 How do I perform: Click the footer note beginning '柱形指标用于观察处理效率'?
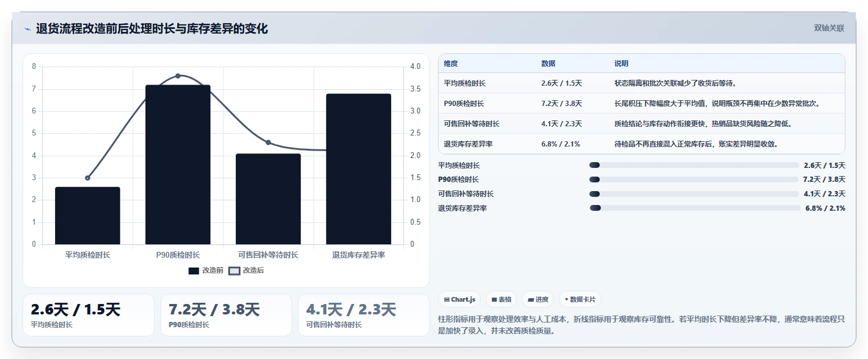[x=642, y=325]
